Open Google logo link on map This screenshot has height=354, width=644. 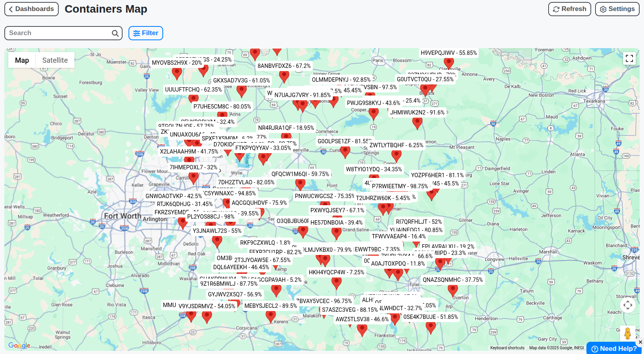(19, 346)
